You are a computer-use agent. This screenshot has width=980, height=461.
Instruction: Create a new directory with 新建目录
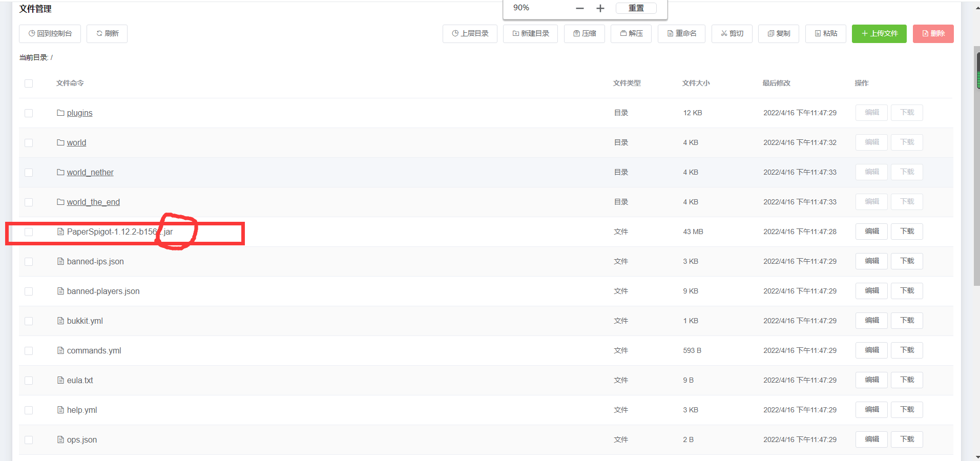point(530,34)
